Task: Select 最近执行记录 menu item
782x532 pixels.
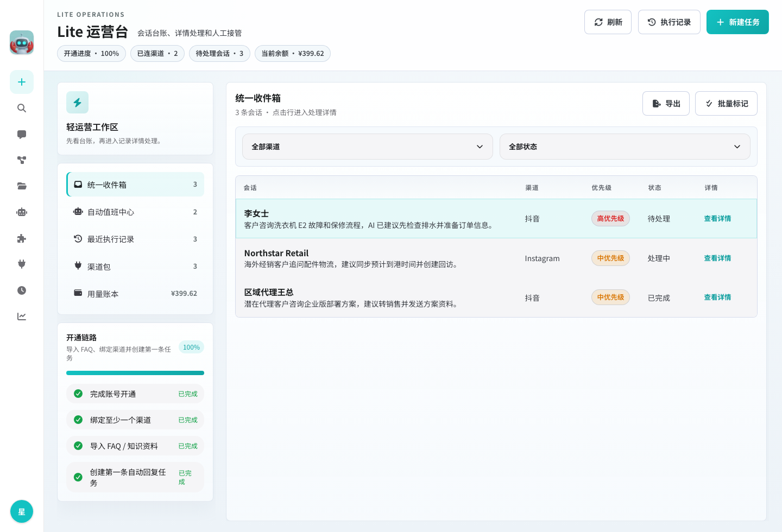Action: [135, 239]
